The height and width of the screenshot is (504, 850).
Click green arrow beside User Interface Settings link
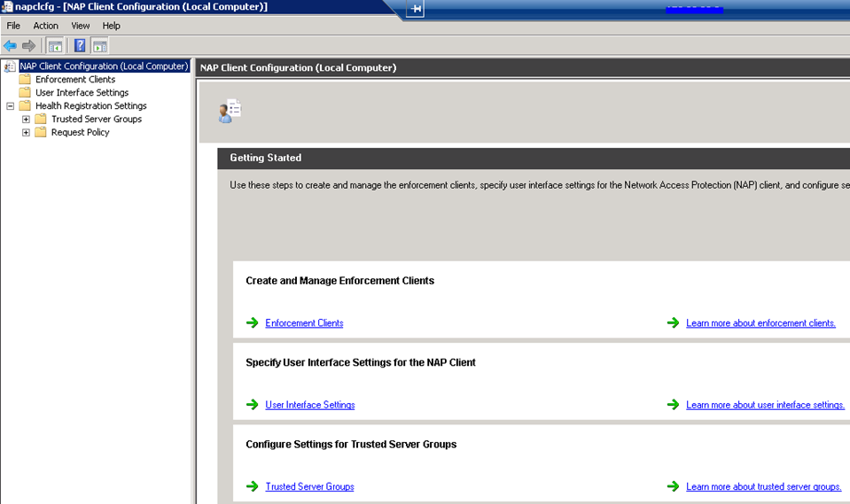252,405
